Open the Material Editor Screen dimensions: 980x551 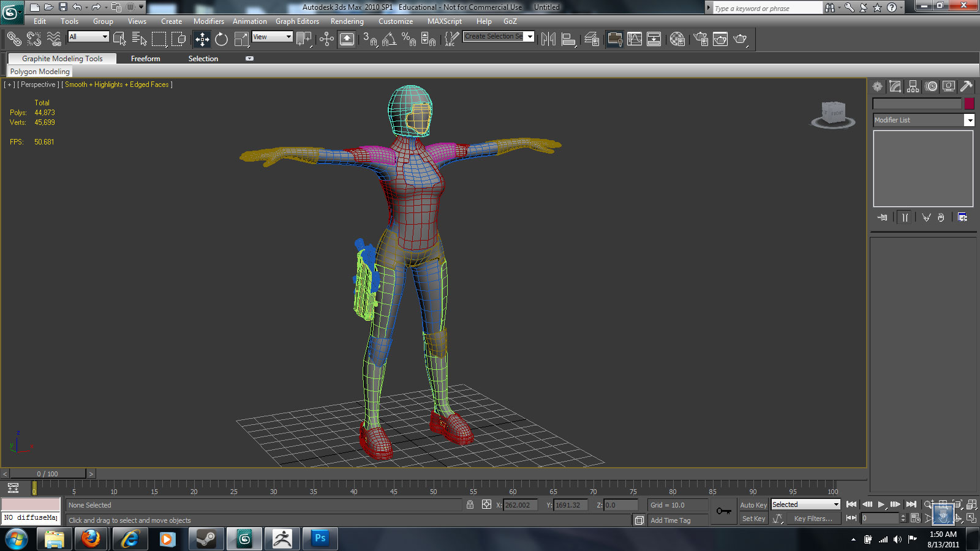pos(677,39)
